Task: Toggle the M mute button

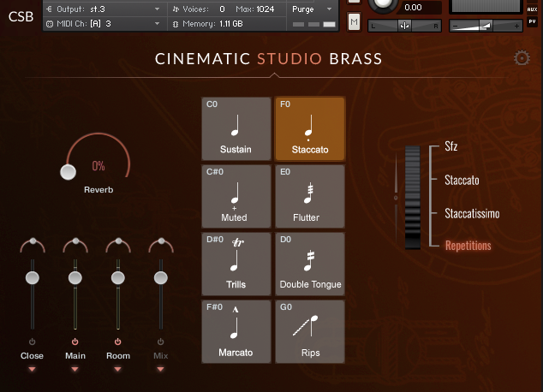Action: click(354, 22)
